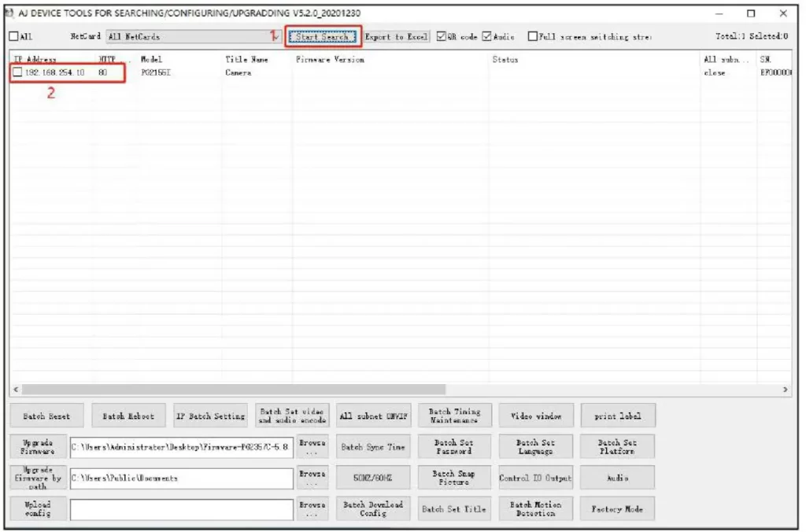The width and height of the screenshot is (806, 532).
Task: Sort by IP Address column header
Action: pyautogui.click(x=35, y=59)
